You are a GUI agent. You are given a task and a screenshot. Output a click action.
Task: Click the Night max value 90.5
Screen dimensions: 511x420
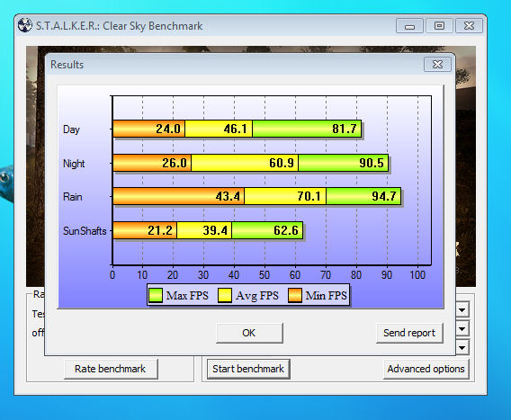coord(372,163)
